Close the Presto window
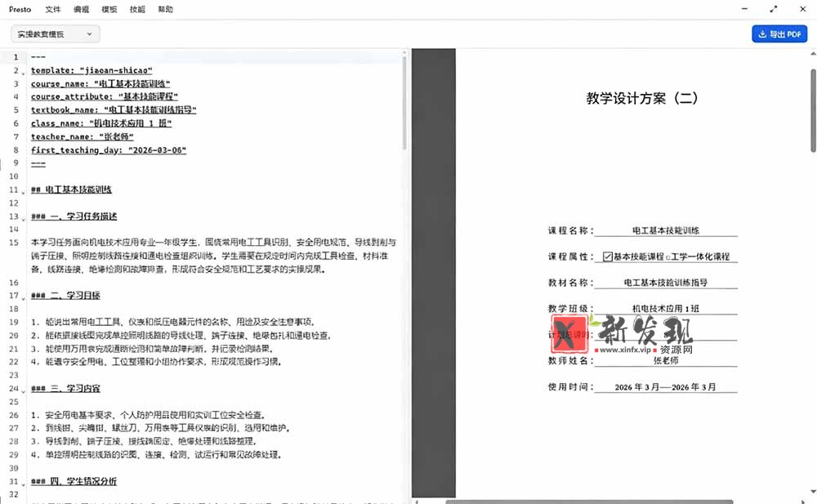The image size is (817, 504). click(x=803, y=9)
